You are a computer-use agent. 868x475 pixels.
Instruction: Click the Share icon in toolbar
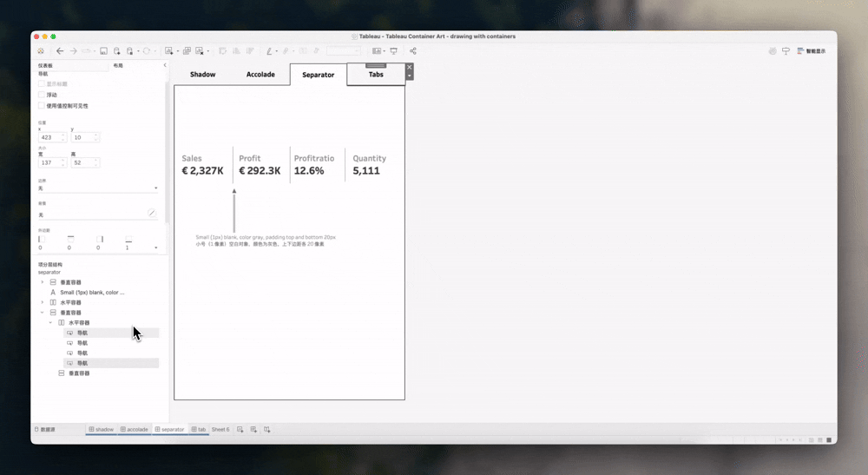[413, 51]
